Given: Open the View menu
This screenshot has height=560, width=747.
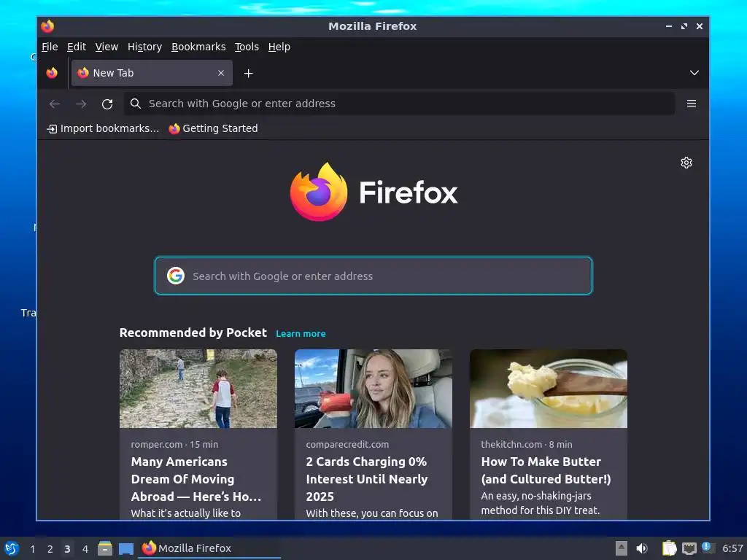Looking at the screenshot, I should (107, 47).
